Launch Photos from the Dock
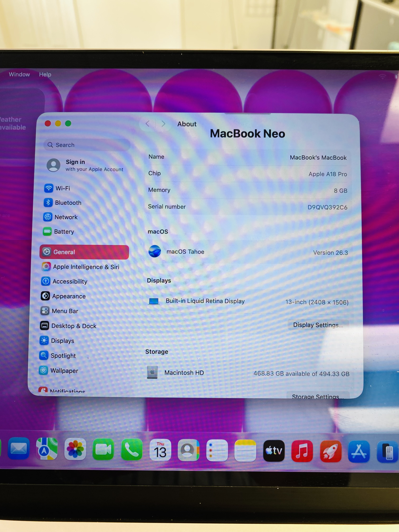Screen dimensions: 399x532 [75, 449]
